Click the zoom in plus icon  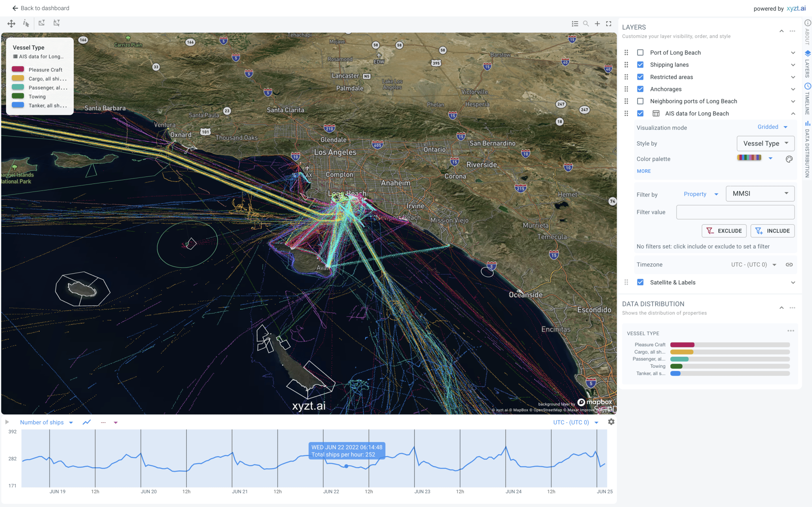click(597, 24)
